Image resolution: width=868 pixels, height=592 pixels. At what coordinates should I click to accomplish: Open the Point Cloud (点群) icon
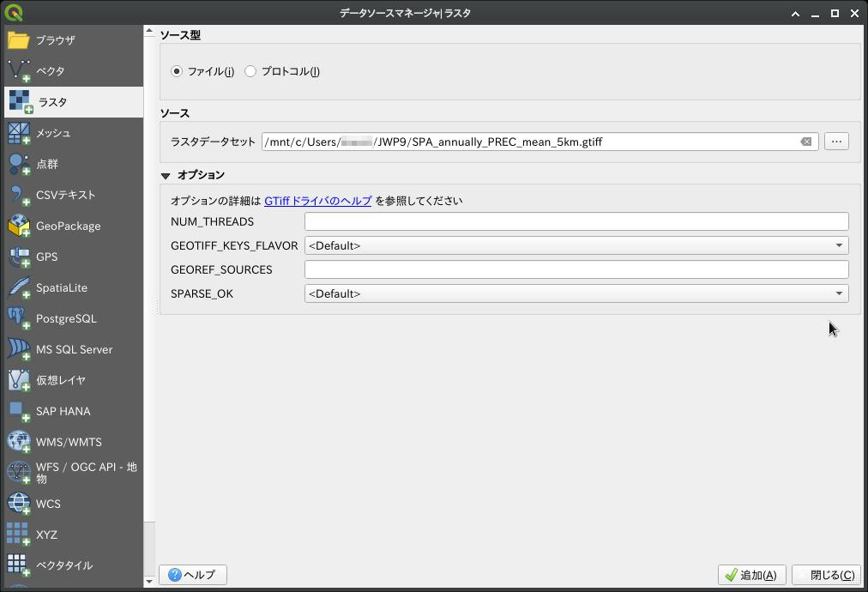19,164
